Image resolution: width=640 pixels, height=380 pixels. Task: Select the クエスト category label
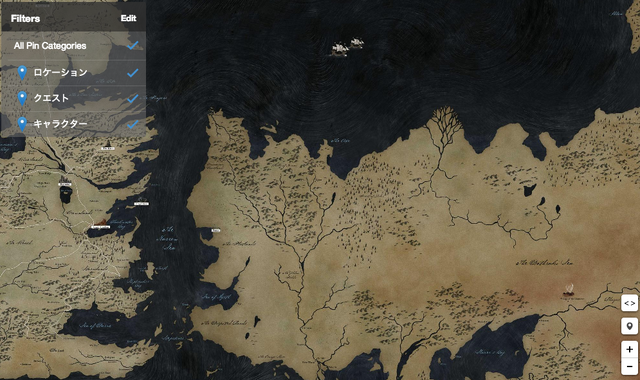point(51,98)
